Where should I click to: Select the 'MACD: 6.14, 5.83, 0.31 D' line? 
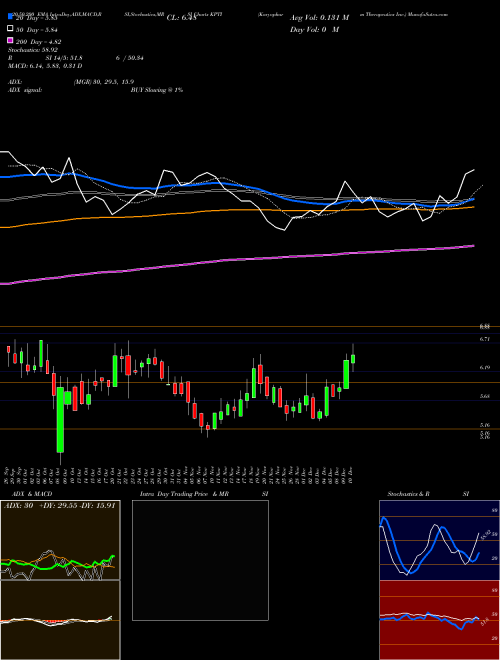(45, 66)
